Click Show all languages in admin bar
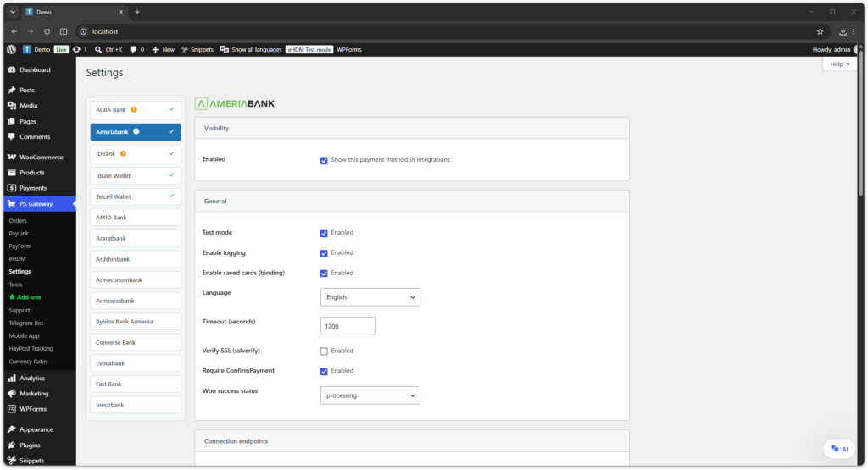This screenshot has height=470, width=868. 251,49
